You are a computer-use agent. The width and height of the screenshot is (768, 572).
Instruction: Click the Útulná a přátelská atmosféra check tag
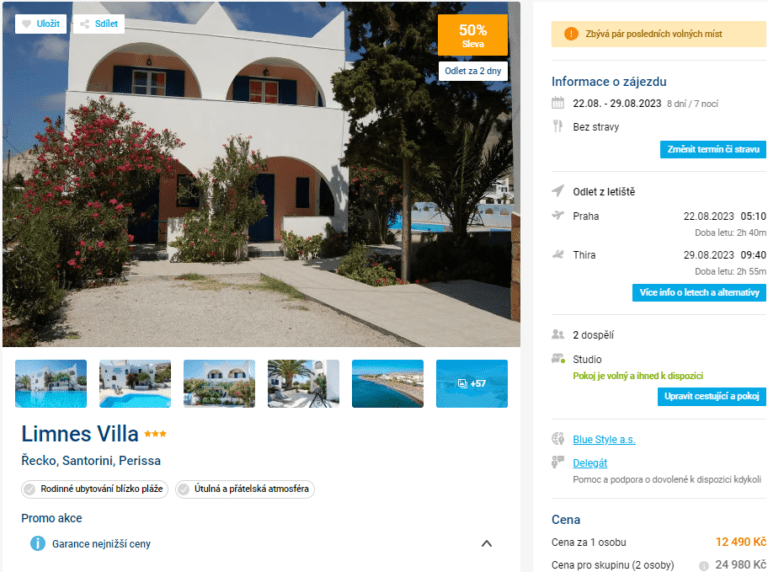pyautogui.click(x=245, y=489)
